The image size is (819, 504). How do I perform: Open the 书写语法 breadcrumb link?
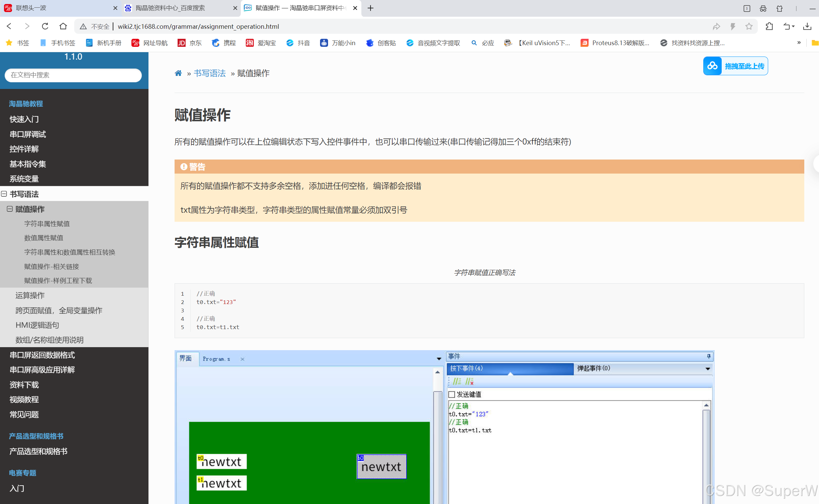pos(210,73)
